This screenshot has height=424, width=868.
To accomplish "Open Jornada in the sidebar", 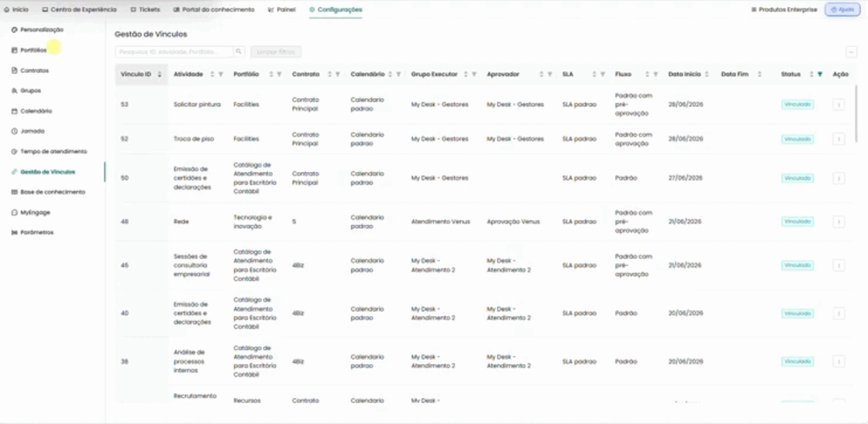I will (x=28, y=131).
